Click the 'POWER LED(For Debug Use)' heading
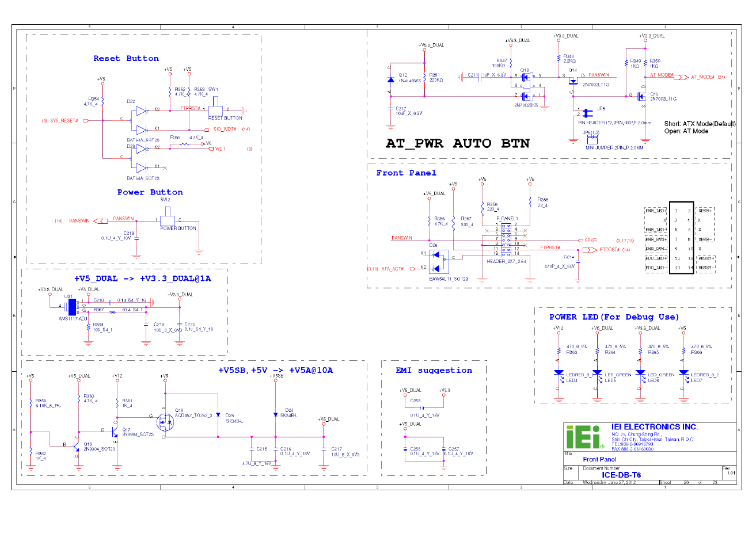The width and height of the screenshot is (756, 534). pyautogui.click(x=614, y=317)
